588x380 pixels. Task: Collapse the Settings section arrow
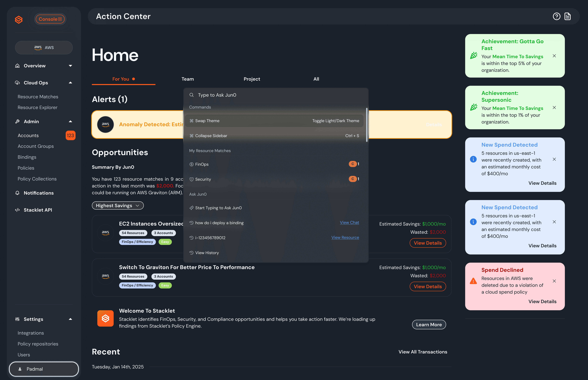click(x=70, y=319)
